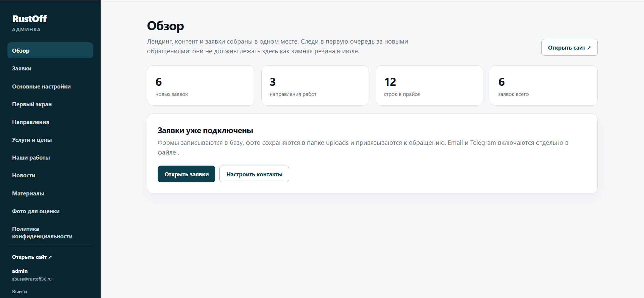Click the строк в прайсе card
The width and height of the screenshot is (644, 298).
[429, 85]
